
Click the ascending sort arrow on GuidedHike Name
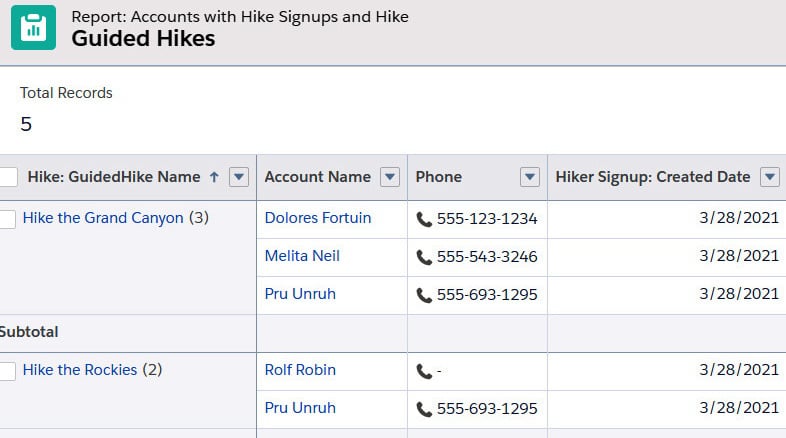coord(214,177)
